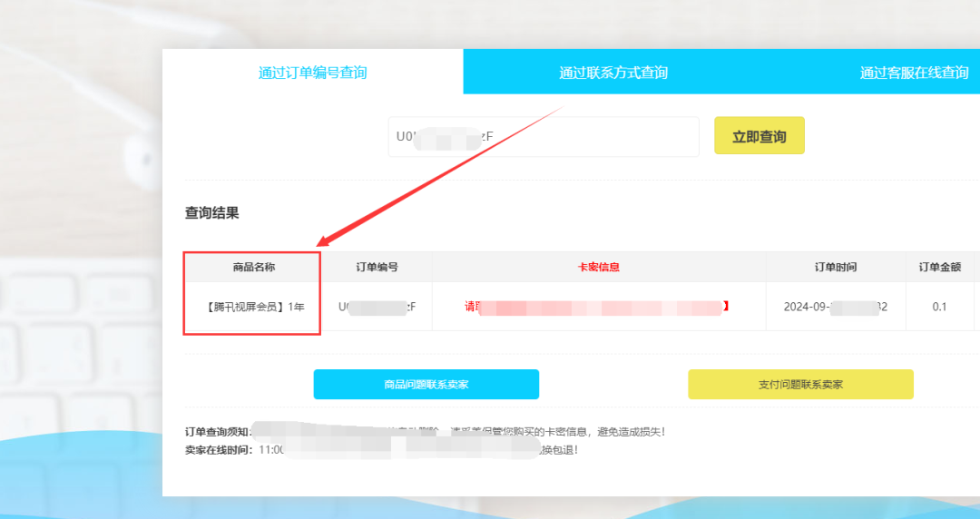
Task: Select the 通过客服在线查询 tab
Action: coord(914,73)
